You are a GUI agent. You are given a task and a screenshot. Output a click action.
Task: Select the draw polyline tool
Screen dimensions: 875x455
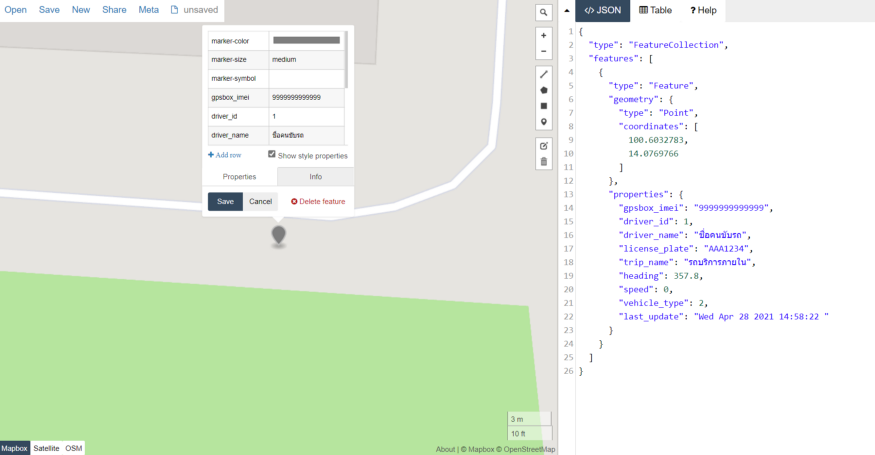(544, 74)
